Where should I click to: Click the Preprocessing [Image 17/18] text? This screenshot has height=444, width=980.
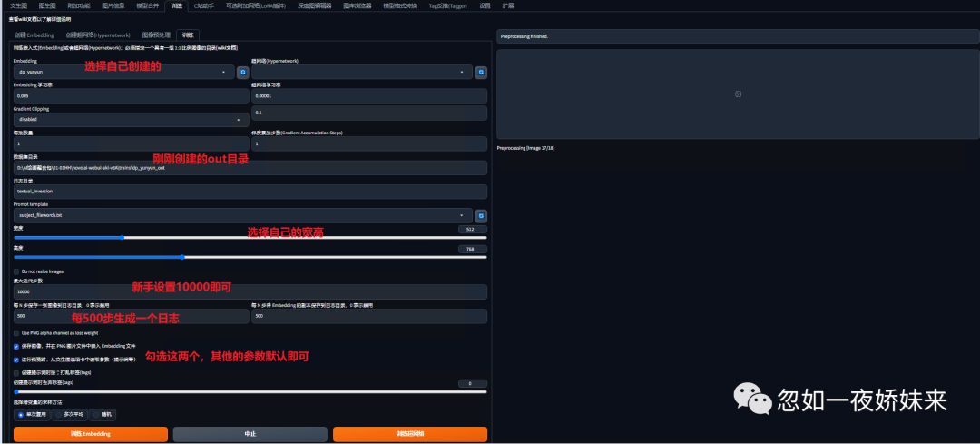[x=525, y=148]
